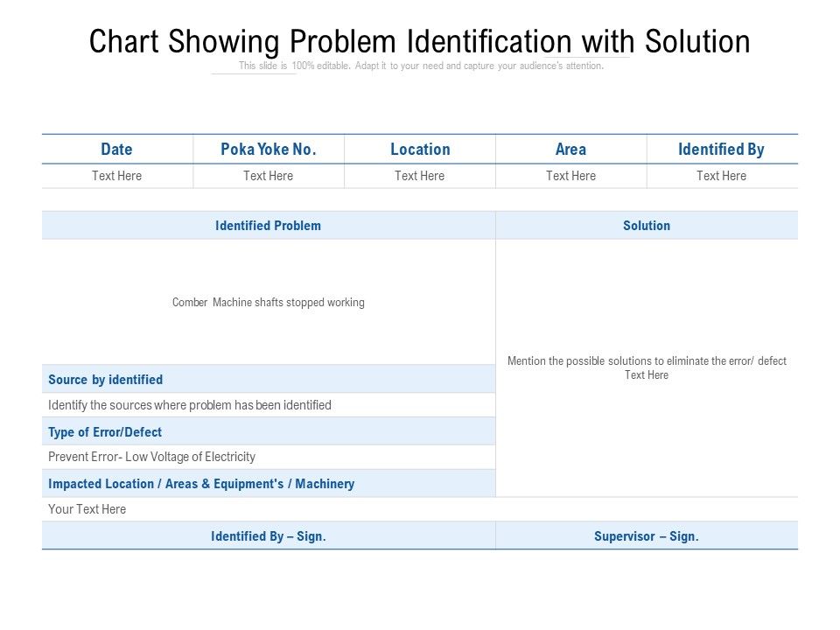Screen dimensions: 840x630
Task: Select the 'Your Text Here' row
Action: [420, 509]
